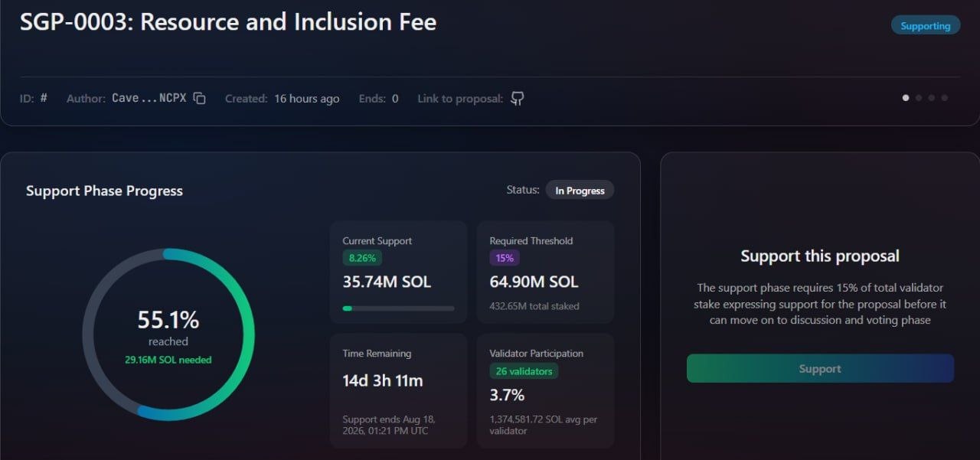Select the second pagination dot

tap(919, 98)
